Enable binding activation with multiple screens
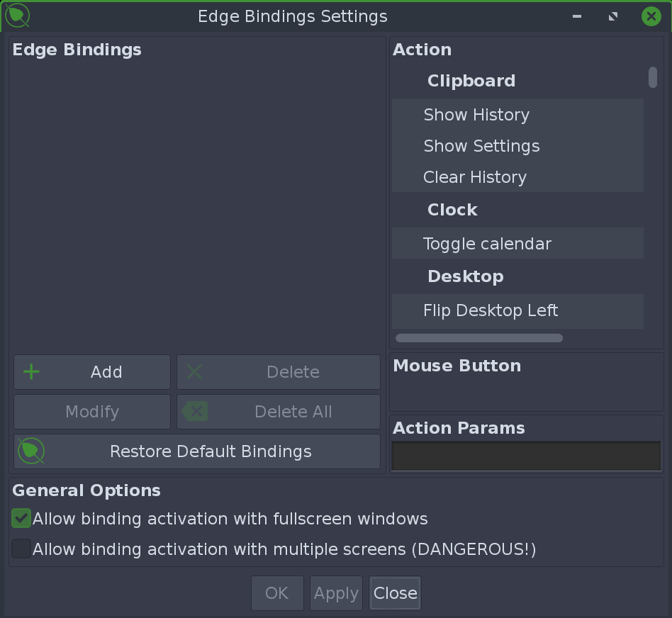 (21, 549)
